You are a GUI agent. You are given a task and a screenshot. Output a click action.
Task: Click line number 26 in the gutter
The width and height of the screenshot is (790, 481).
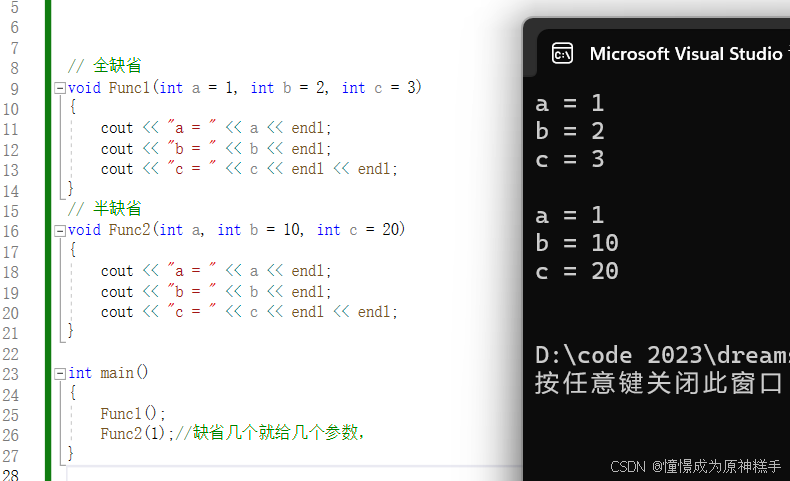pyautogui.click(x=11, y=436)
